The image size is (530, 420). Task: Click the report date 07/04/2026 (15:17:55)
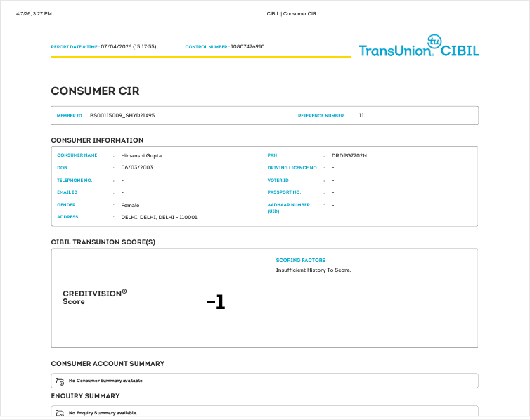pyautogui.click(x=129, y=46)
